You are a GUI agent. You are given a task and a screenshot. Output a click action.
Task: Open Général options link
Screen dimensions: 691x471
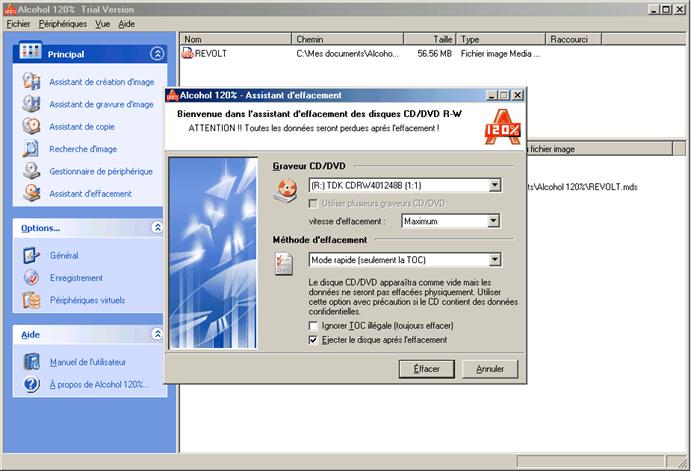[x=64, y=256]
